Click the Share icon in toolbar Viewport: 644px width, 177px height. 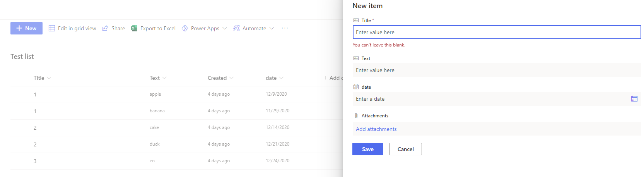pyautogui.click(x=105, y=28)
